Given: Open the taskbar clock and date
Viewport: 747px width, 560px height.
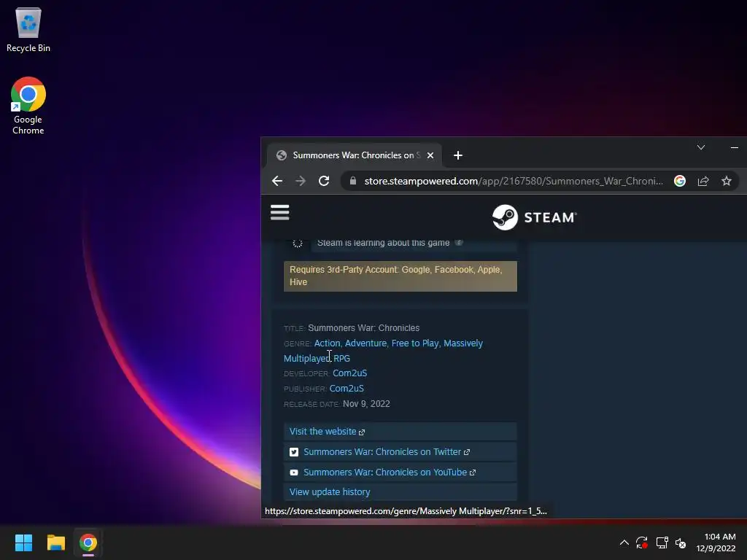Looking at the screenshot, I should (716, 542).
